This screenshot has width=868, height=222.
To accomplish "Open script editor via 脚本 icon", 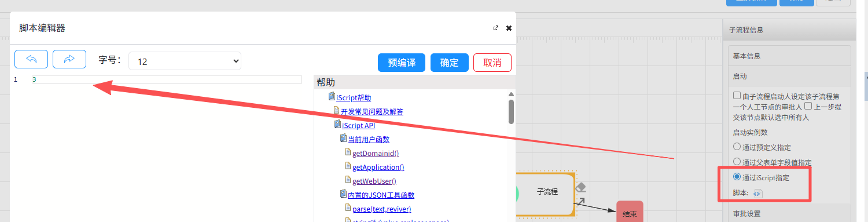I will pyautogui.click(x=757, y=193).
